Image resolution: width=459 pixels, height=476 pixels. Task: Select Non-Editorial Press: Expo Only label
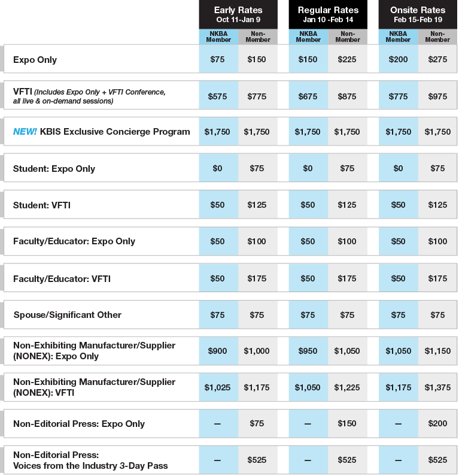[79, 424]
